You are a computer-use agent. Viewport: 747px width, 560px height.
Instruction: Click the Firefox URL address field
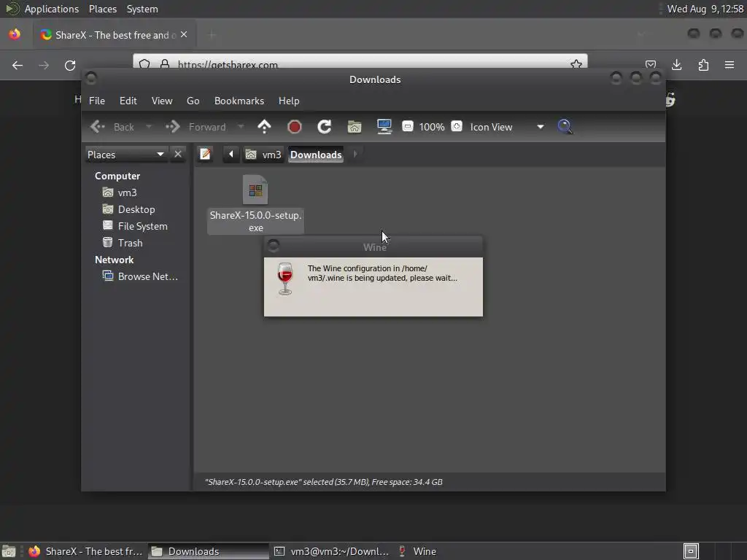pyautogui.click(x=360, y=63)
